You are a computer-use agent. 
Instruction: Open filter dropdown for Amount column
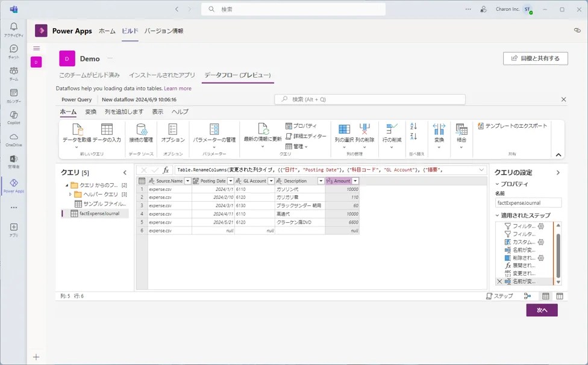(355, 181)
